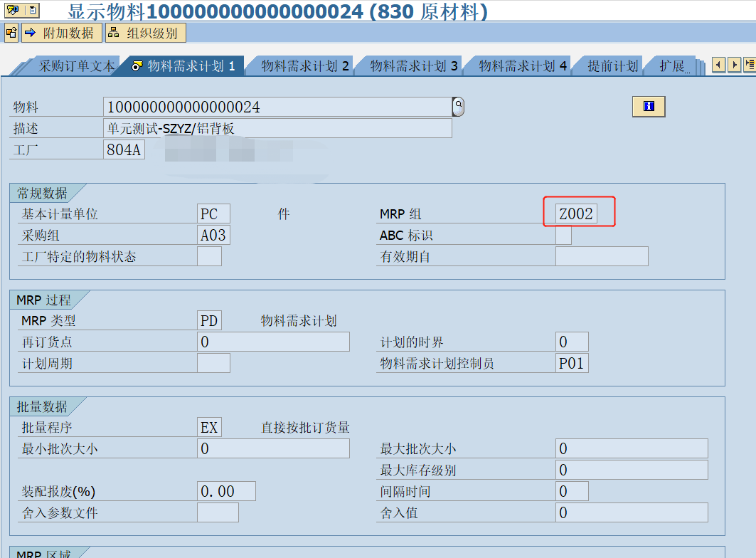
Task: Select the MRP 类型 field showing PD
Action: point(209,320)
